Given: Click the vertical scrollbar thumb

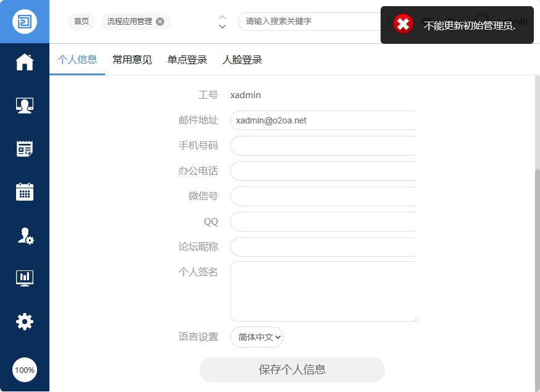Looking at the screenshot, I should click(538, 279).
